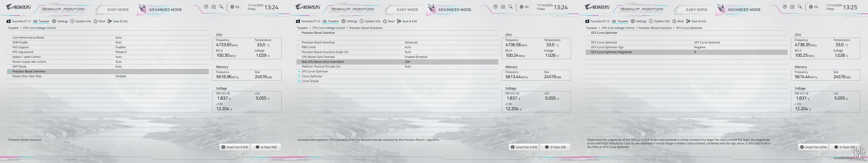Click Q-Flash chip icon on Precision Boost Overdrive screen
The image size is (868, 163).
[547, 147]
